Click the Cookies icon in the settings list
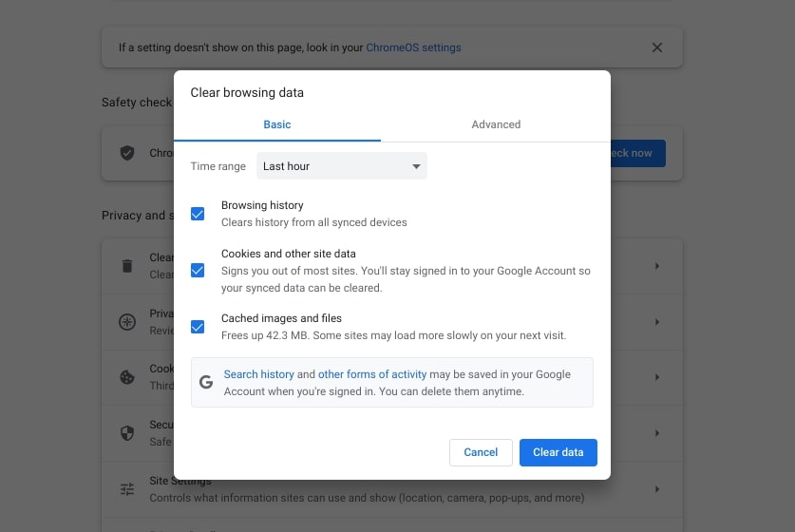795x532 pixels. pyautogui.click(x=127, y=377)
